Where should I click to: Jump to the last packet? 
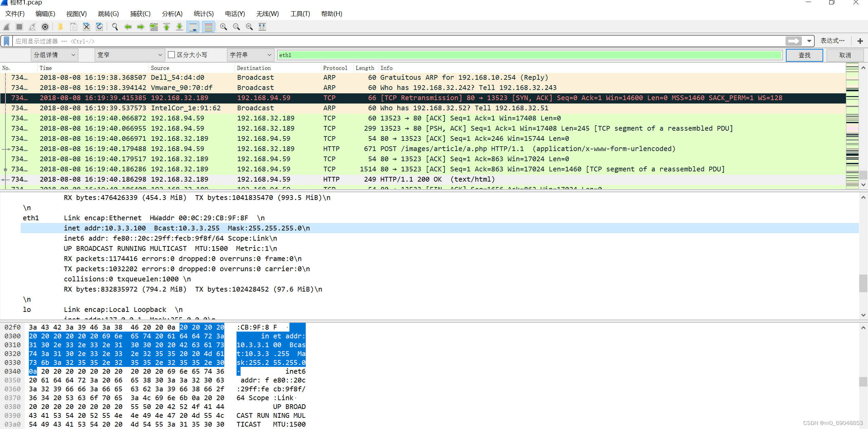pos(180,27)
